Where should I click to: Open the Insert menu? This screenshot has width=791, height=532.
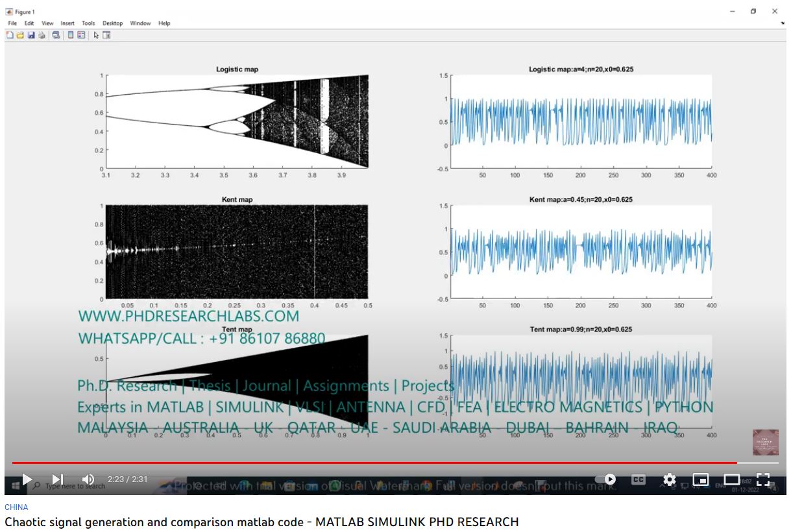[x=67, y=23]
